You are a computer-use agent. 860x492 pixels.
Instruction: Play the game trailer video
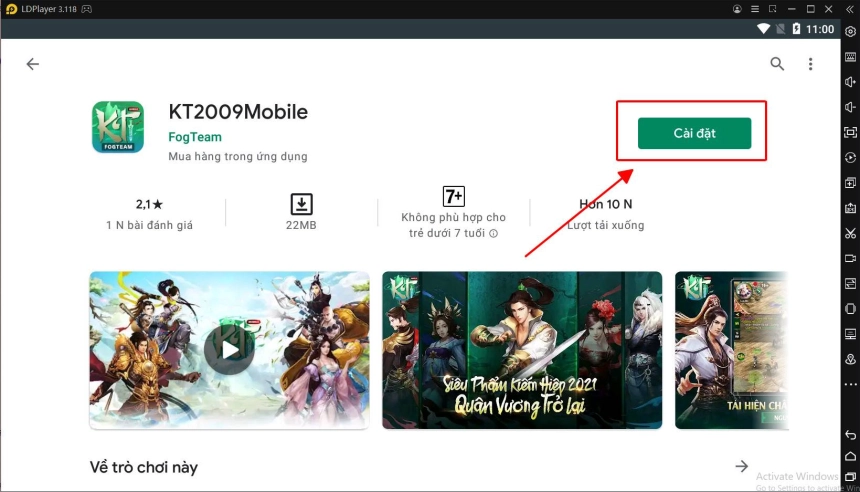coord(229,350)
